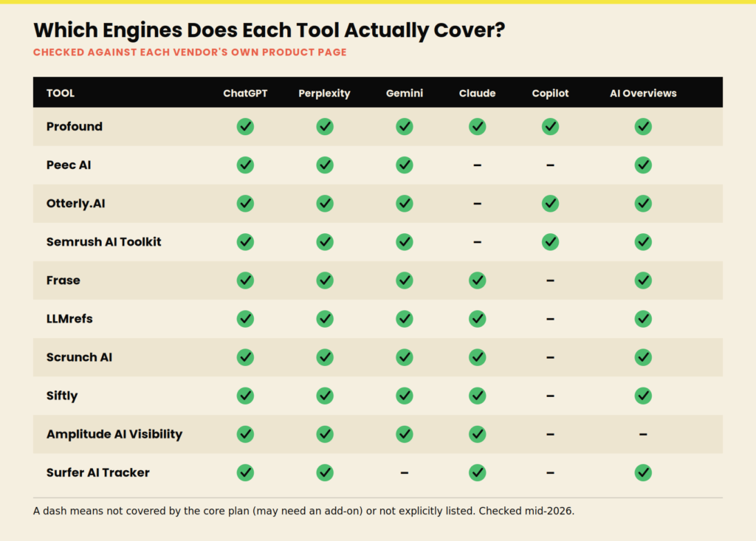Click Profound's ChatGPT checkmark icon
The image size is (756, 541).
click(x=245, y=126)
